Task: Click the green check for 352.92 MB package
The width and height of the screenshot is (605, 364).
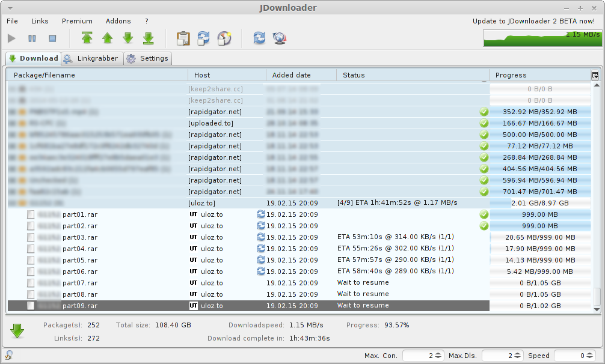Action: point(484,112)
